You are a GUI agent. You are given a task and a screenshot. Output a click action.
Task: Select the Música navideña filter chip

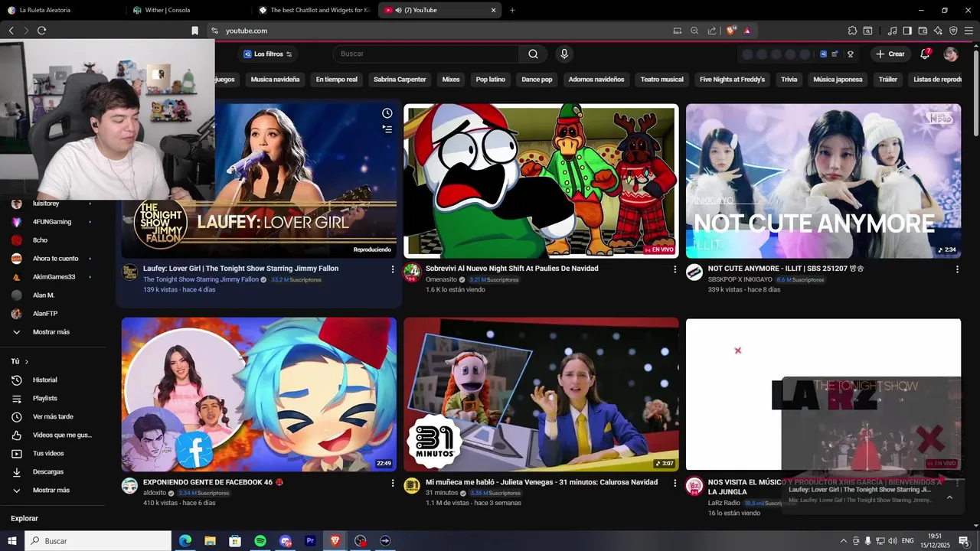[275, 80]
